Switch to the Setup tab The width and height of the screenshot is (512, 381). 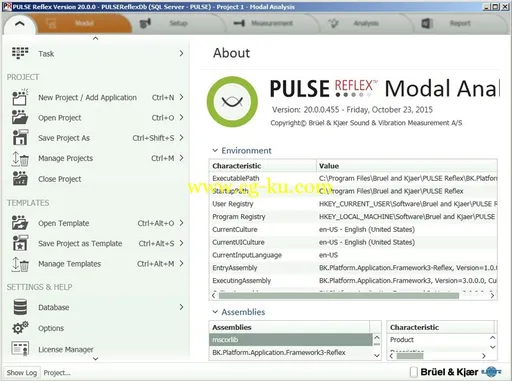178,23
